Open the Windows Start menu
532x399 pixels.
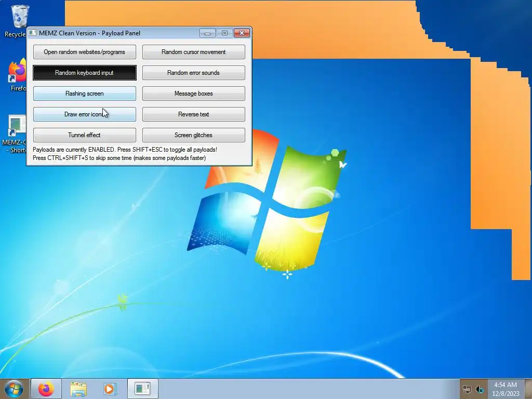click(x=14, y=389)
